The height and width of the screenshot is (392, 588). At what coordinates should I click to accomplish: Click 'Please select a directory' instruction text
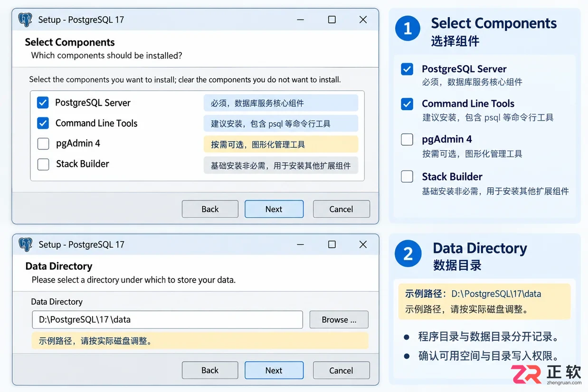click(133, 280)
